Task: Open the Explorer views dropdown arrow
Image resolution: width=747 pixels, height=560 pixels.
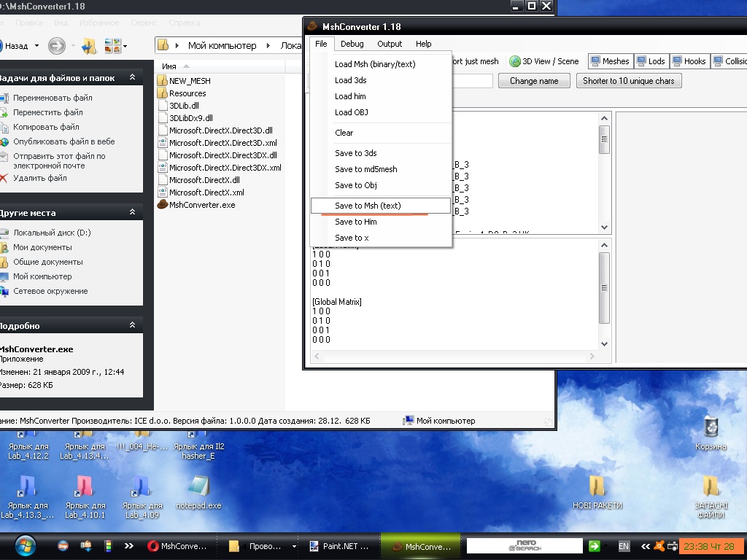Action: 125,46
